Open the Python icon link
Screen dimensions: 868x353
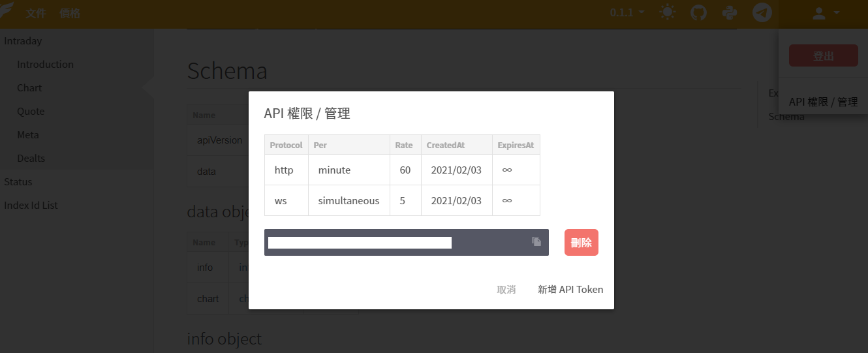730,12
